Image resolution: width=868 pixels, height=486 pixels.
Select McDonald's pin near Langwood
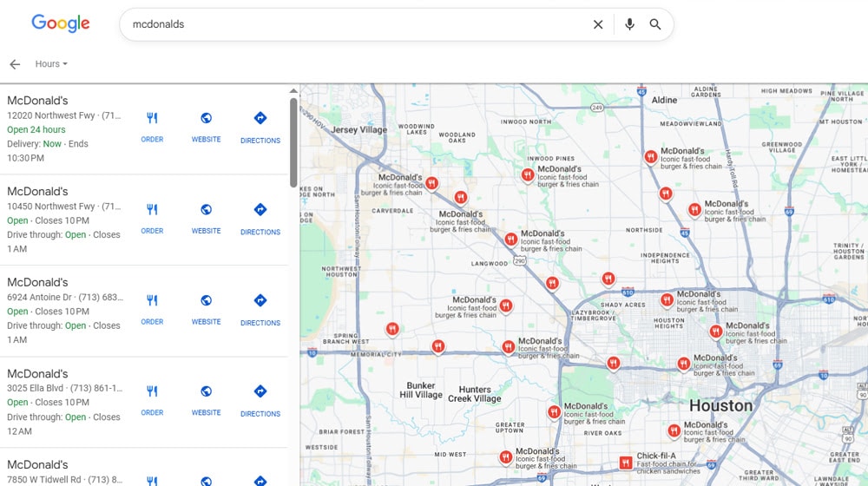511,240
